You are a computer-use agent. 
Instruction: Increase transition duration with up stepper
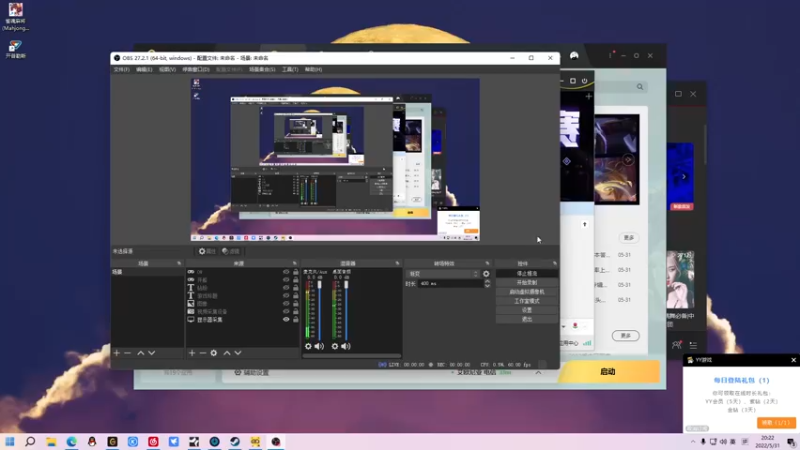[487, 281]
